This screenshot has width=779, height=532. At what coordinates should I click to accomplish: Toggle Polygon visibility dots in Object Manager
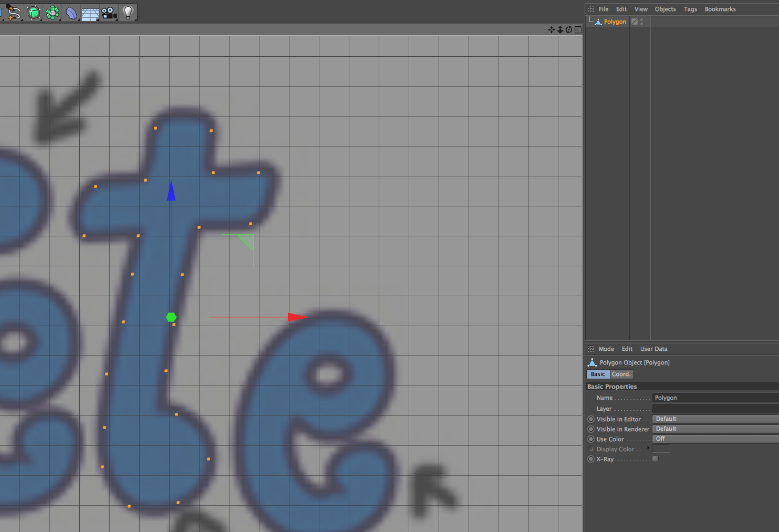641,22
